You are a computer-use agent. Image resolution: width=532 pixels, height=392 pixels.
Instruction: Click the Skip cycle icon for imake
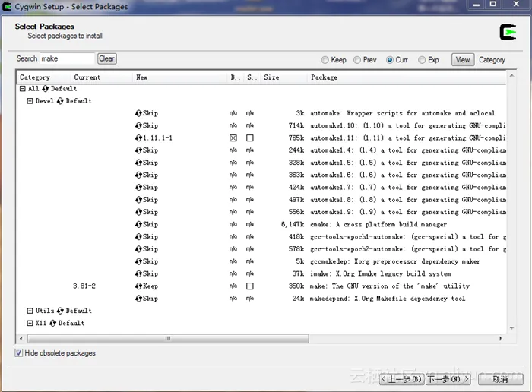point(138,273)
